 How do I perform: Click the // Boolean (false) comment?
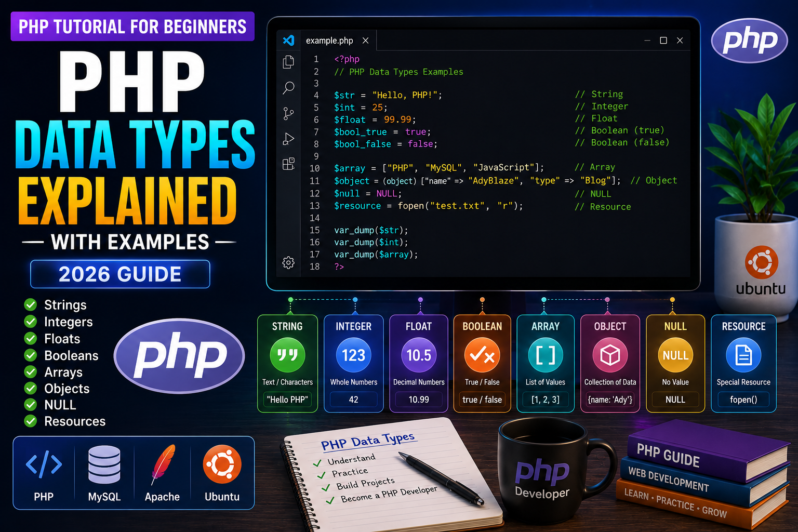tap(622, 142)
